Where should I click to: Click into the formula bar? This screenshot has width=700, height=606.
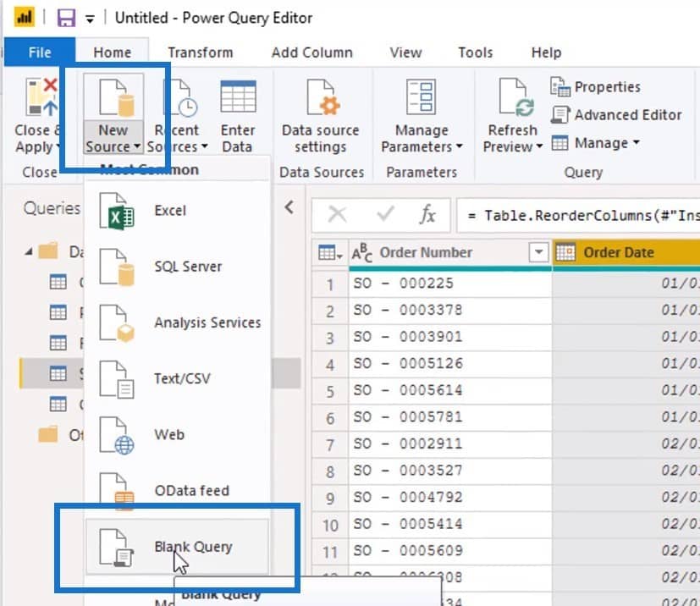pos(579,216)
